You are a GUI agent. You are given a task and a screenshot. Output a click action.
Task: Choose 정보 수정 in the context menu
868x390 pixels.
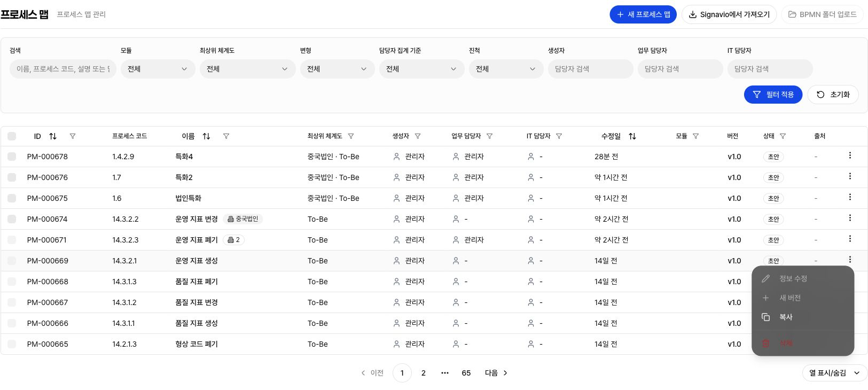coord(803,279)
